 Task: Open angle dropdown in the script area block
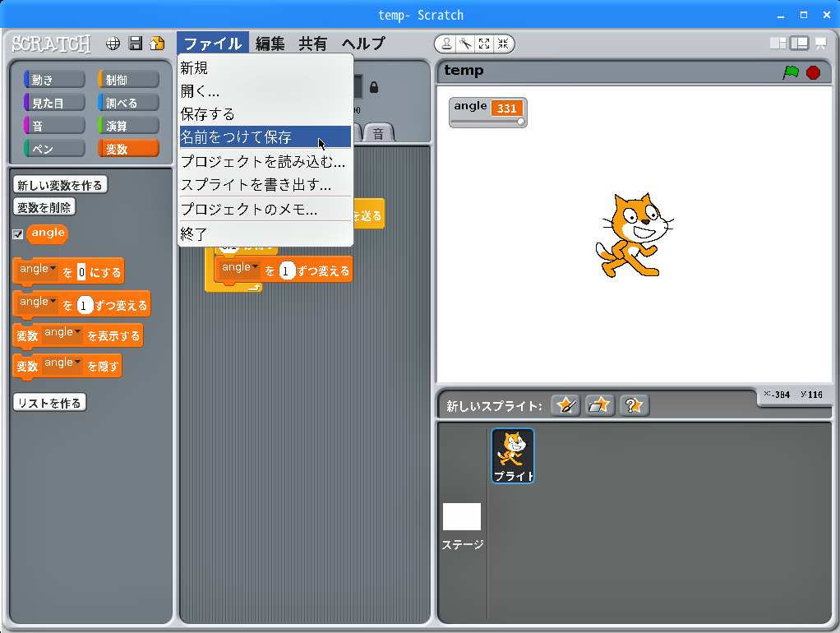tap(240, 268)
